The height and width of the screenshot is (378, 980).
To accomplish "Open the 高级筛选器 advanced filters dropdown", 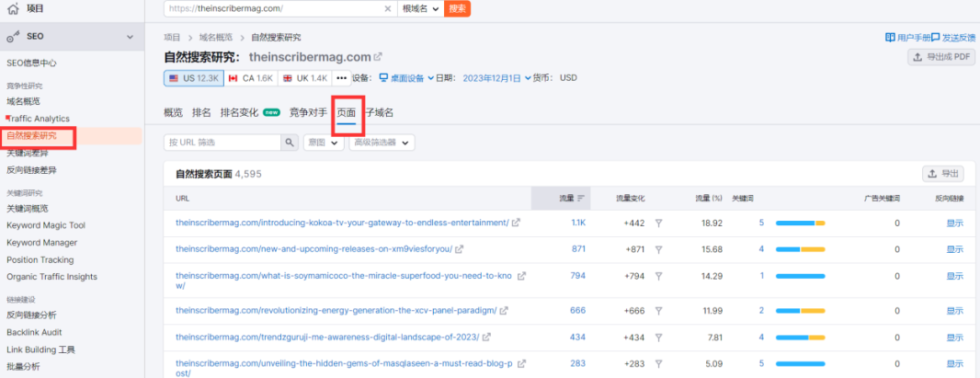I will 382,143.
